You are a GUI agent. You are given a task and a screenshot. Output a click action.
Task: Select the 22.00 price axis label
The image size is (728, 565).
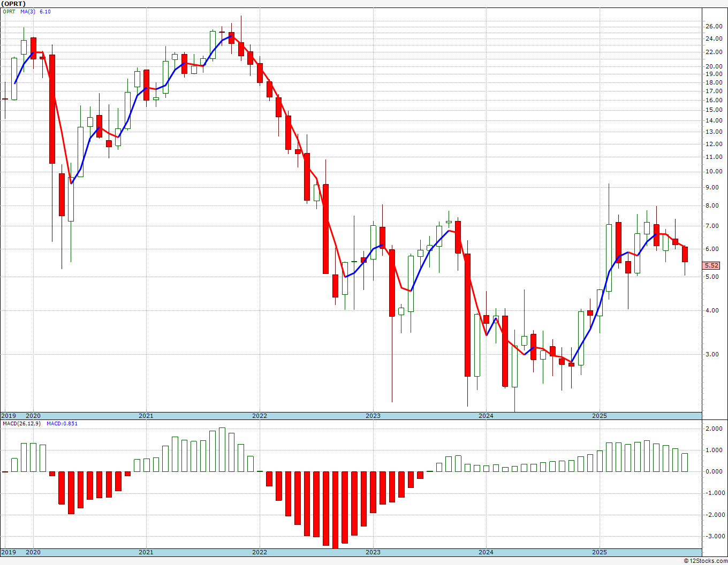tap(713, 52)
